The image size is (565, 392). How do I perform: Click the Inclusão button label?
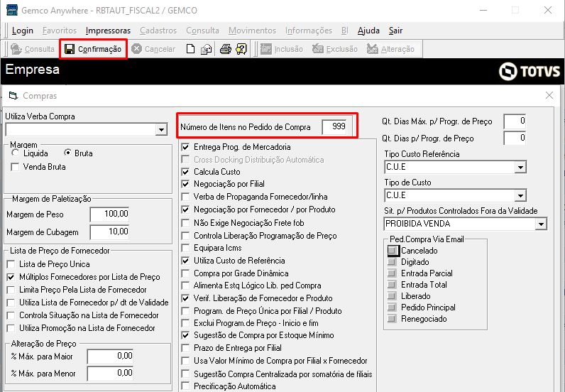pyautogui.click(x=289, y=49)
